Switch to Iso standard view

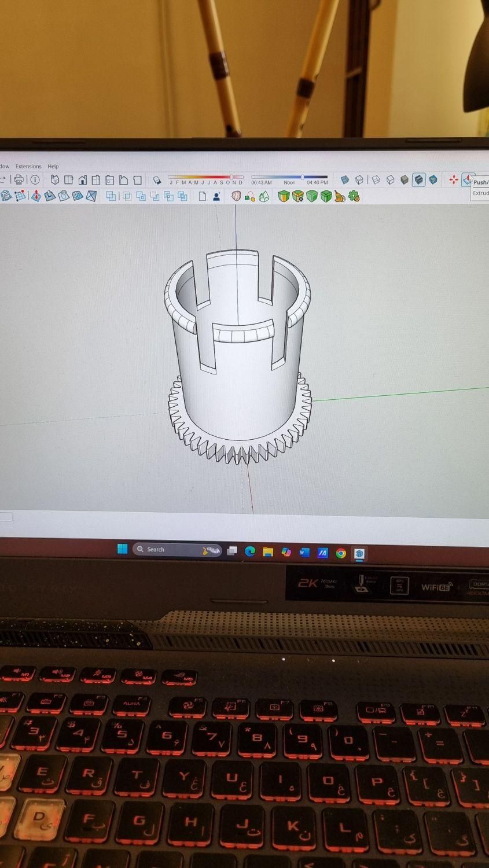[x=55, y=180]
